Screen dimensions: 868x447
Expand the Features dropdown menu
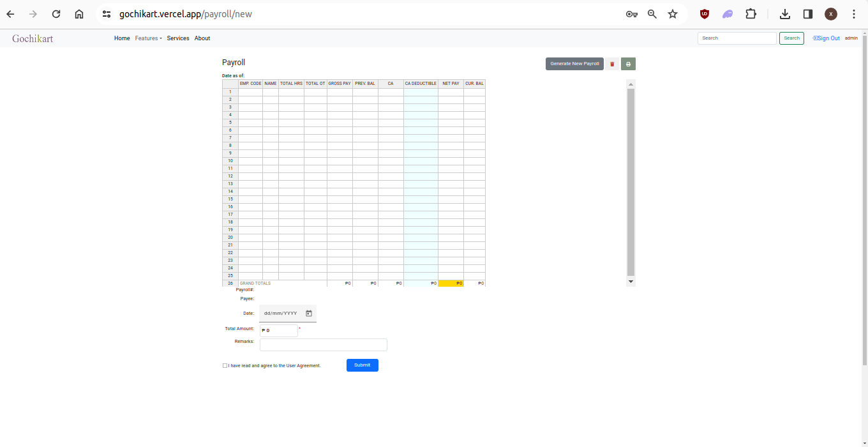[148, 38]
